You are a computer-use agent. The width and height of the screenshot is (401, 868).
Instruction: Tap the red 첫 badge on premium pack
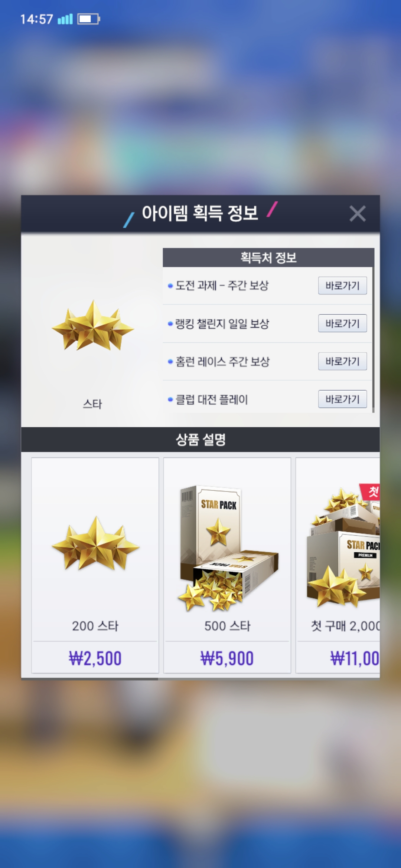[371, 492]
